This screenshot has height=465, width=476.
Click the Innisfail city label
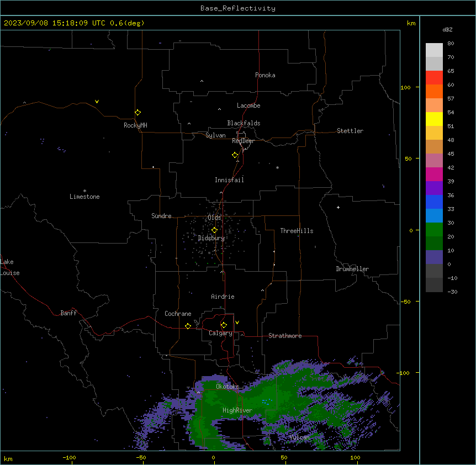point(229,180)
